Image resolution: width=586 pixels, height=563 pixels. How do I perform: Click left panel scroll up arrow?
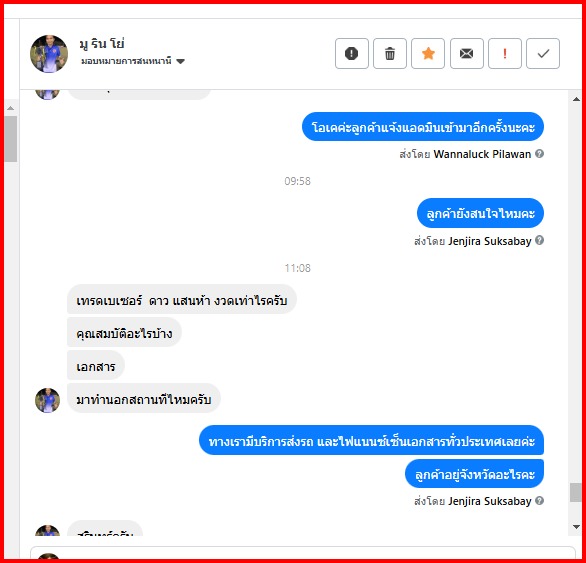(x=11, y=108)
